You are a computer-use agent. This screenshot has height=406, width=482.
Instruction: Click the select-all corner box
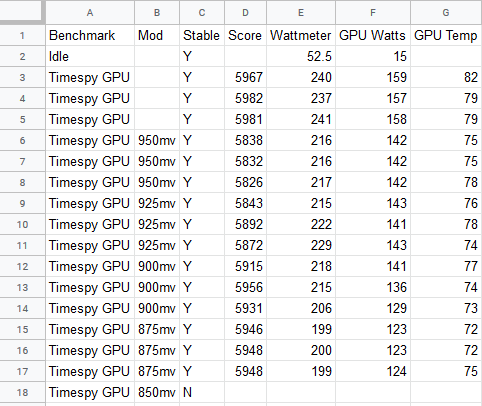click(22, 11)
